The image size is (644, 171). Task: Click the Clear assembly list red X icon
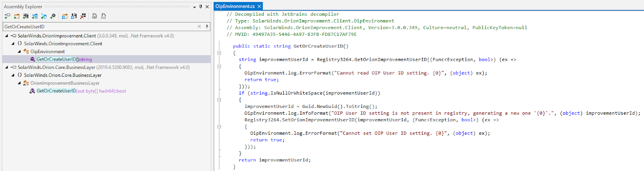(x=83, y=16)
